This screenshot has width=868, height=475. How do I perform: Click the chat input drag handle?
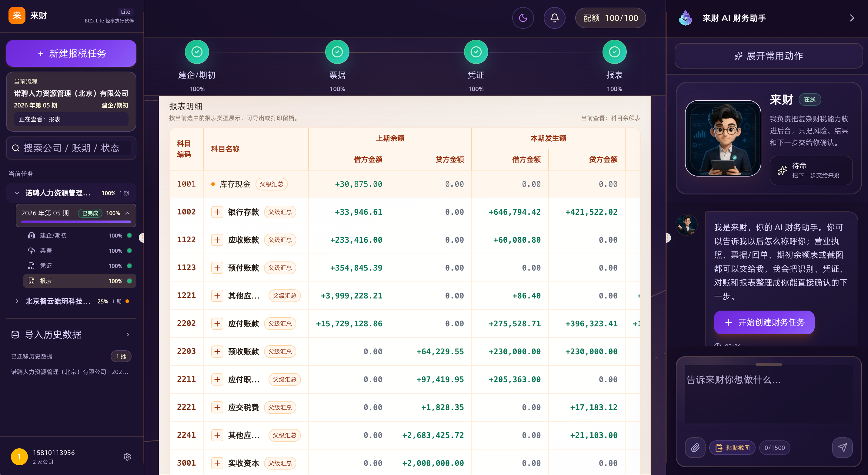coord(769,364)
